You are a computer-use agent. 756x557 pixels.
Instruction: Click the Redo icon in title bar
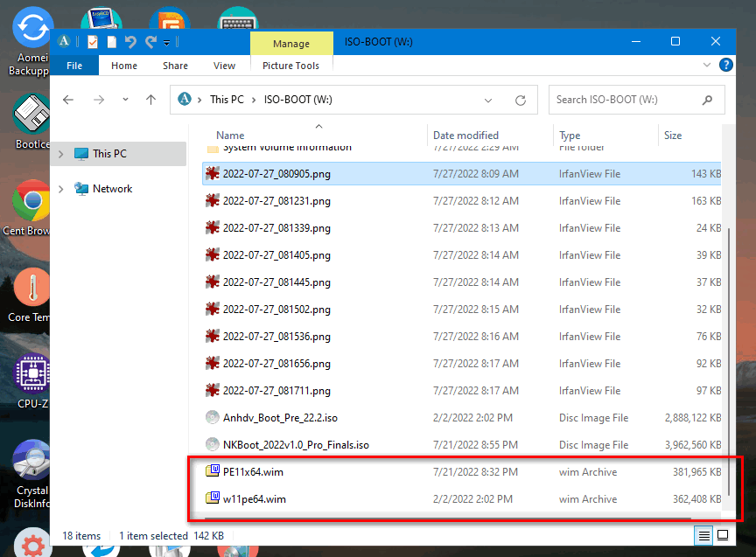[150, 42]
